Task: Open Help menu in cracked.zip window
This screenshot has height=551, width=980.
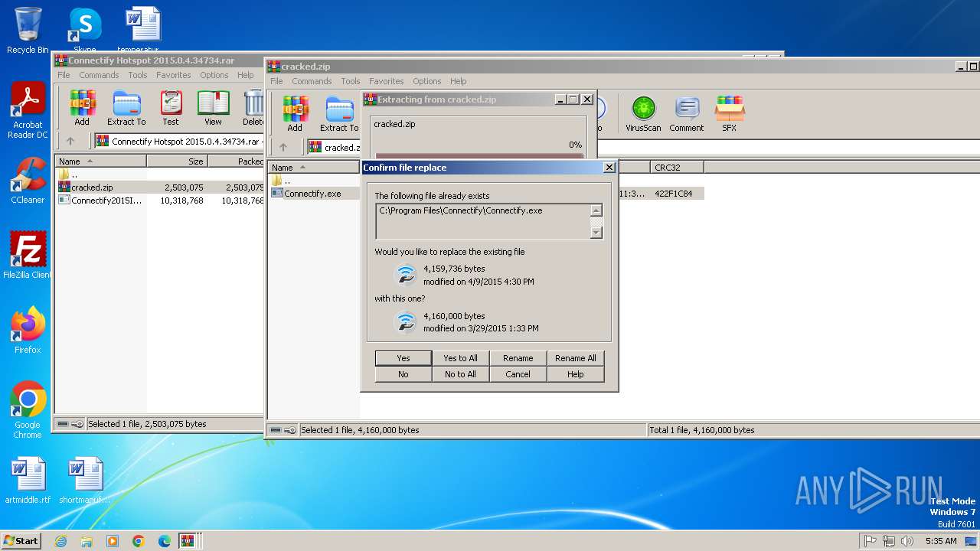Action: pos(459,81)
